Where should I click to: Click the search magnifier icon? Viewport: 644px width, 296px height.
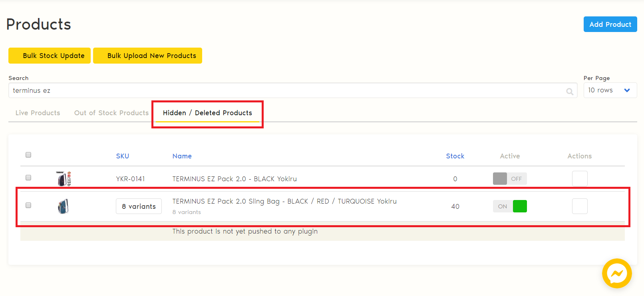[570, 92]
